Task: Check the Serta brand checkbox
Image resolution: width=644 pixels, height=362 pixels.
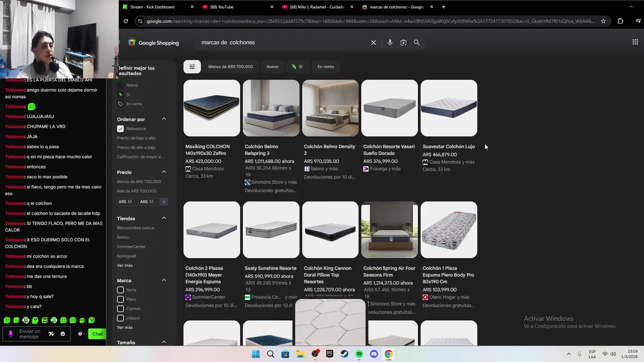Action: tap(120, 290)
